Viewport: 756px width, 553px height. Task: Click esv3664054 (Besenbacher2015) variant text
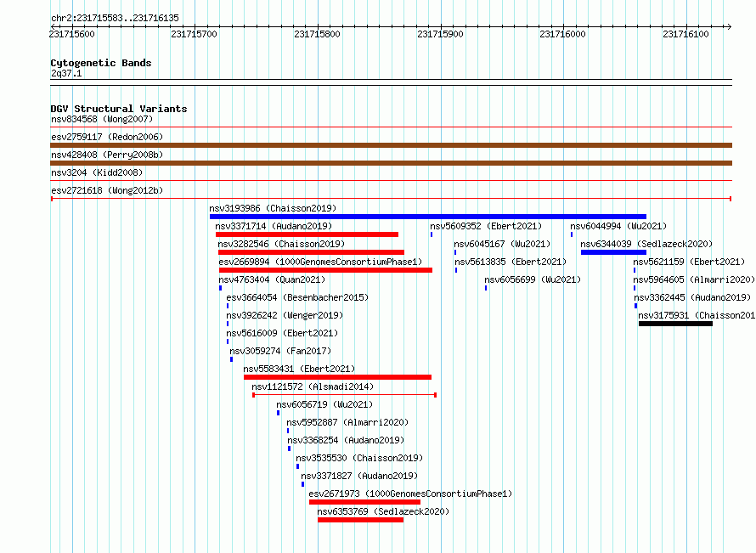pos(297,297)
